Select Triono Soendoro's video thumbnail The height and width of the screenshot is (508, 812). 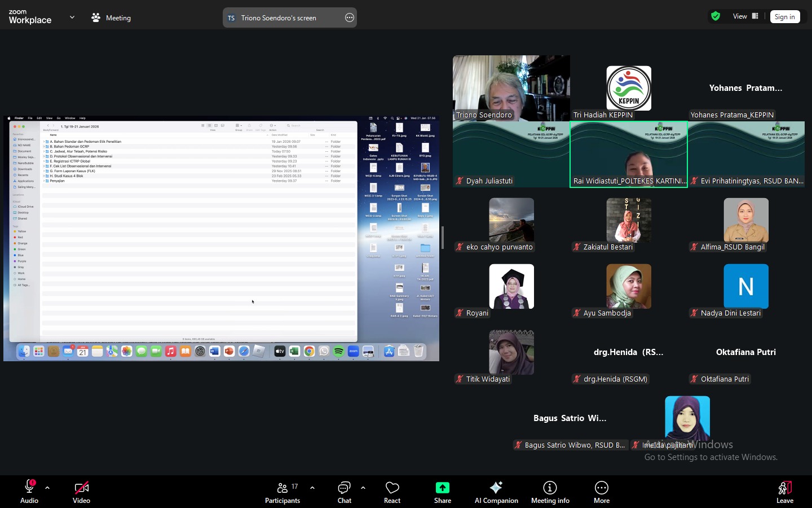(511, 88)
